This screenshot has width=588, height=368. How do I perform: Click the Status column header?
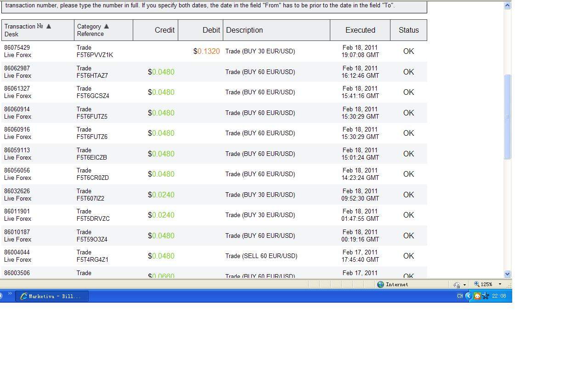(409, 30)
